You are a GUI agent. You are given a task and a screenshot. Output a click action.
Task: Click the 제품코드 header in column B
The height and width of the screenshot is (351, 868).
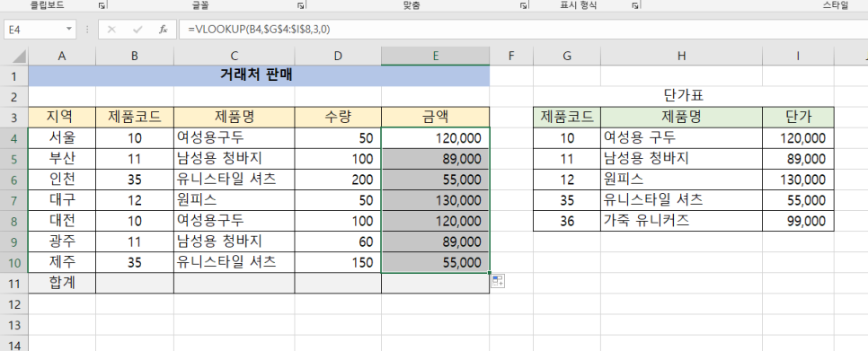coord(135,117)
